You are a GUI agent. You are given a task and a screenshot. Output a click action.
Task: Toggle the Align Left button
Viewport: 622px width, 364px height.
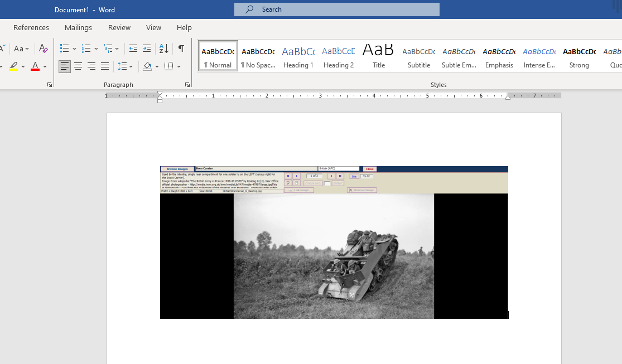point(65,66)
